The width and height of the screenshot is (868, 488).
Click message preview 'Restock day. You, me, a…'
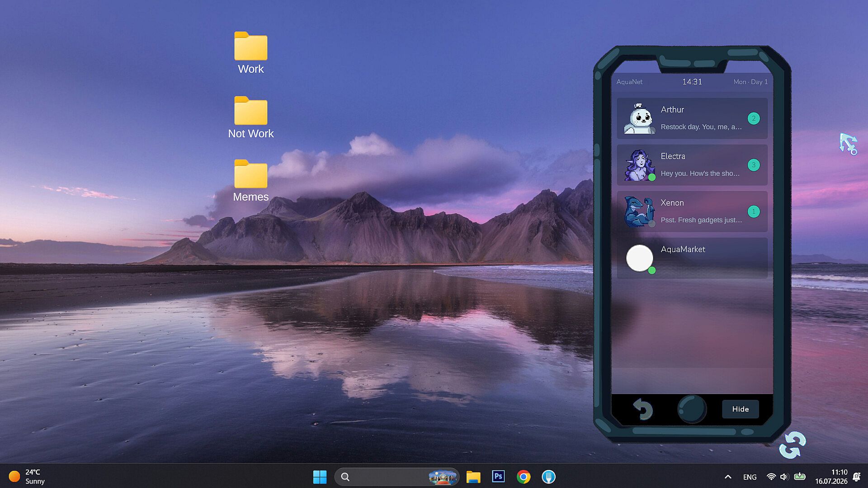(701, 127)
